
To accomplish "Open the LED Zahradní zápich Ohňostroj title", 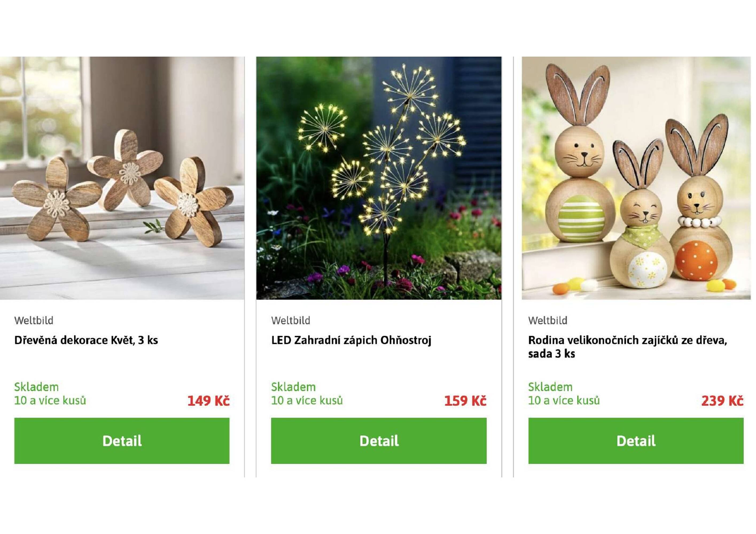I will pyautogui.click(x=351, y=340).
